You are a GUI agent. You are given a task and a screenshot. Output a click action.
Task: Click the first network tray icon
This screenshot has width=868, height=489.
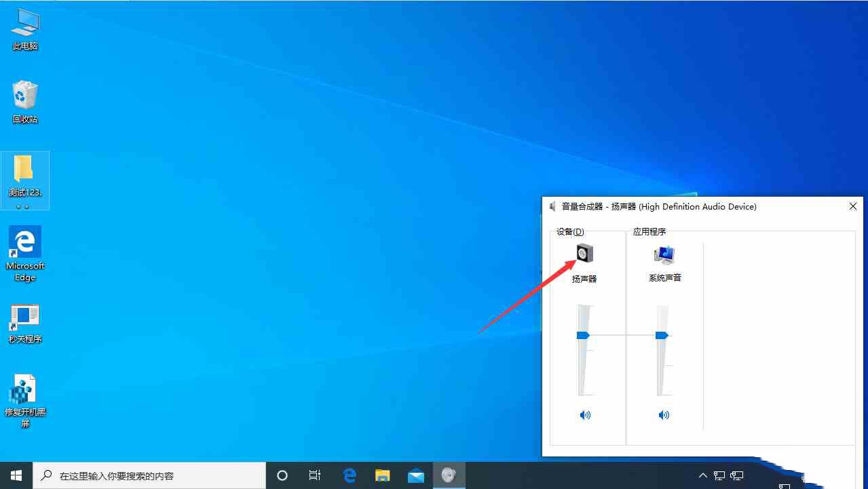[x=719, y=475]
